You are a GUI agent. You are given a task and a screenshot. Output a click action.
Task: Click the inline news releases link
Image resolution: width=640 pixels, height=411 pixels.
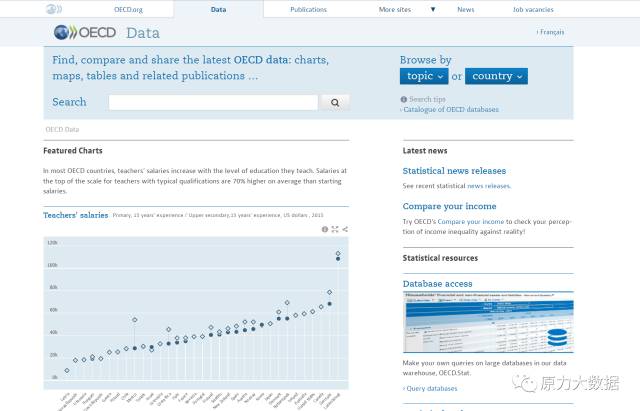click(x=489, y=186)
